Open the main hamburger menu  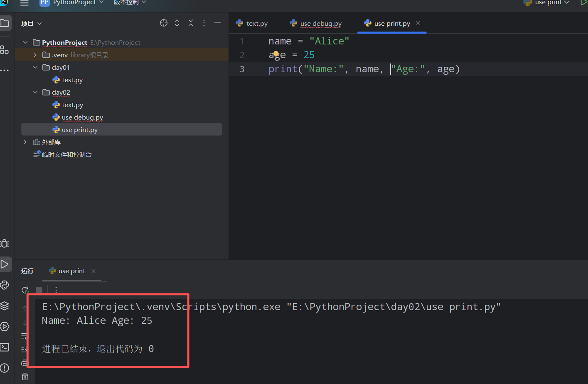tap(25, 2)
